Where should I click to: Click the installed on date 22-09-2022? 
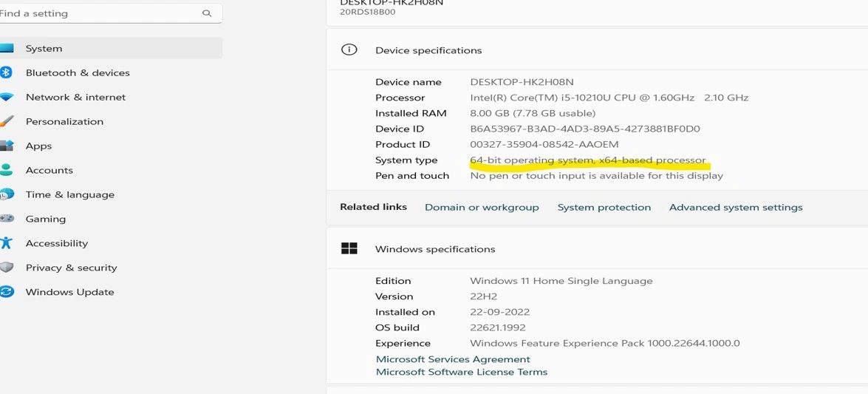coord(500,312)
